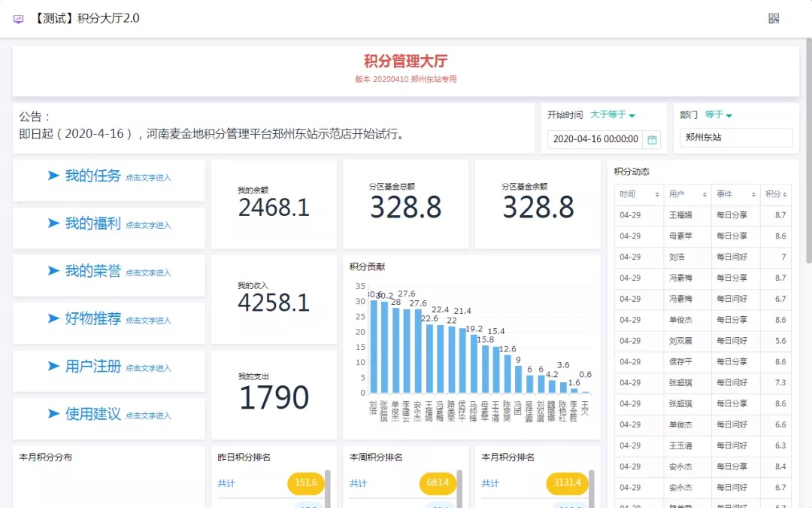Click the arrow icon beside 我的任务
The width and height of the screenshot is (812, 508).
tap(53, 176)
